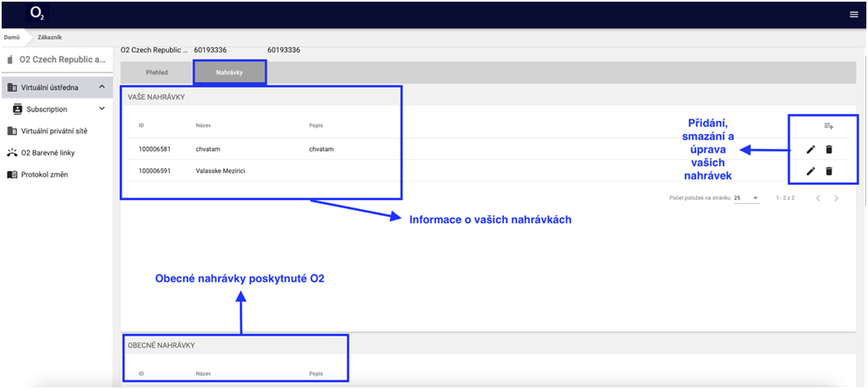Go to previous page of recordings
Viewport: 868px width, 389px height.
click(817, 198)
